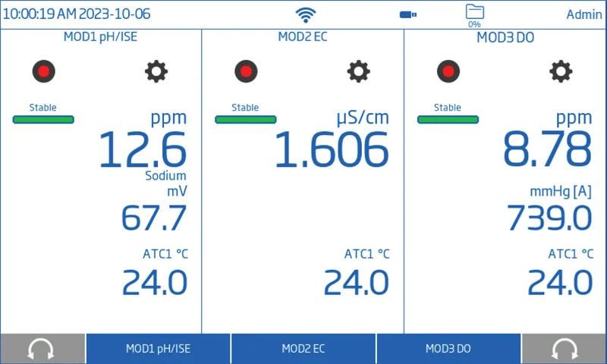Click the USB drive status icon
The image size is (607, 364).
coord(408,14)
